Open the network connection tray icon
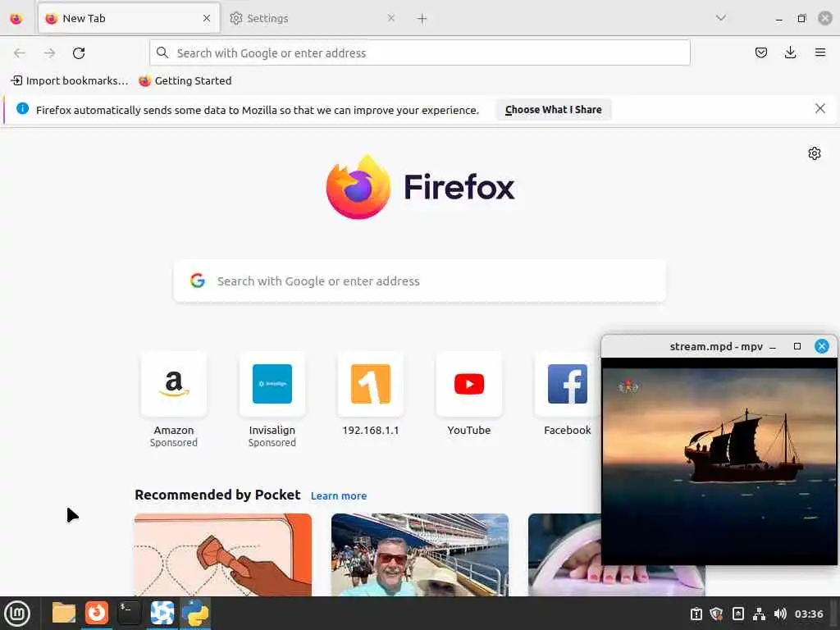840x630 pixels. (759, 614)
